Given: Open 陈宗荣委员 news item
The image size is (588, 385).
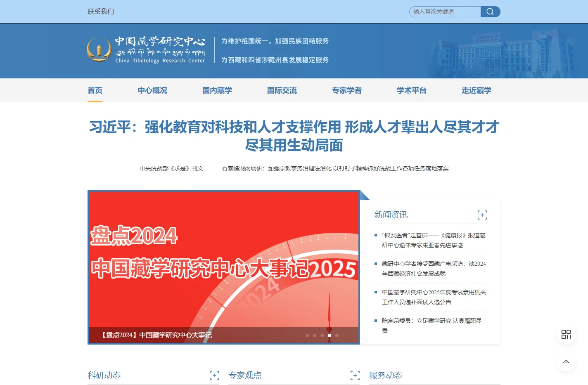Looking at the screenshot, I should 432,326.
